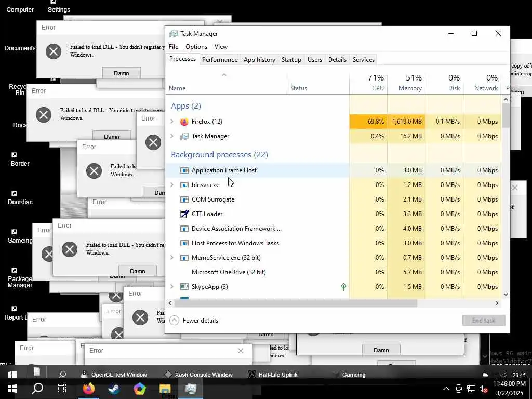Click the Task Manager process row icon
This screenshot has height=399, width=532.
pos(184,136)
